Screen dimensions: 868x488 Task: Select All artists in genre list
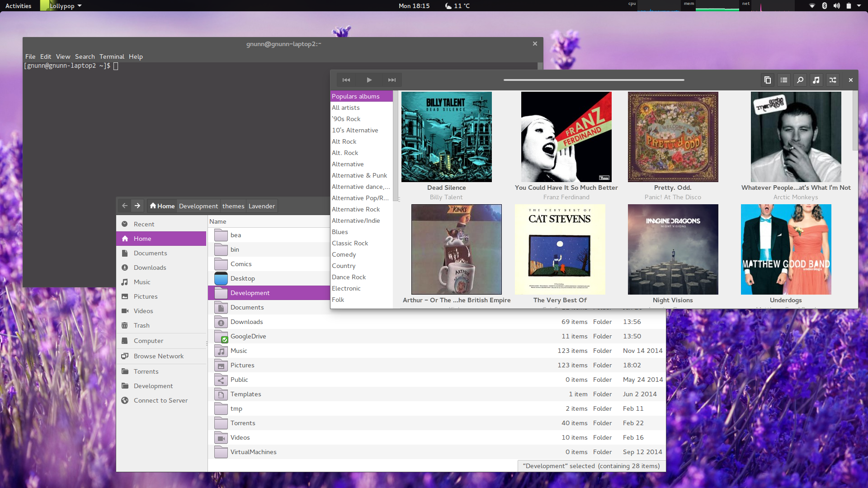point(362,108)
